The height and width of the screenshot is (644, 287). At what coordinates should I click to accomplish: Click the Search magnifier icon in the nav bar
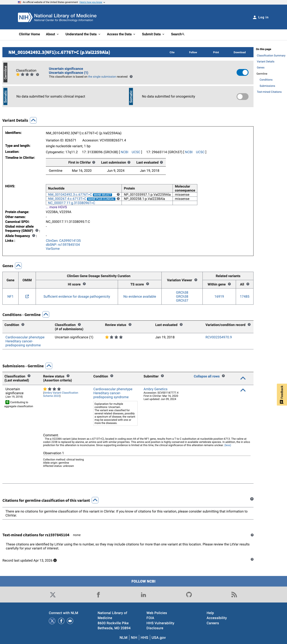pyautogui.click(x=183, y=34)
